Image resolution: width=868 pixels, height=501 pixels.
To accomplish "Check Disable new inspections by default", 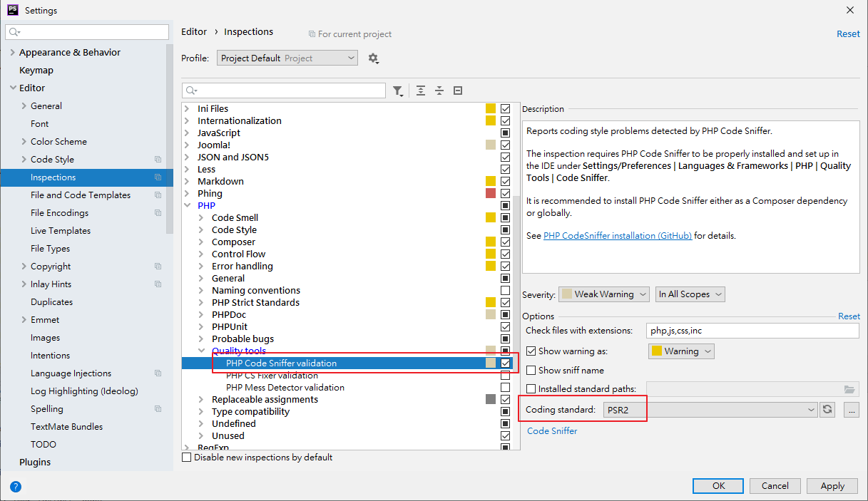I will pyautogui.click(x=186, y=457).
